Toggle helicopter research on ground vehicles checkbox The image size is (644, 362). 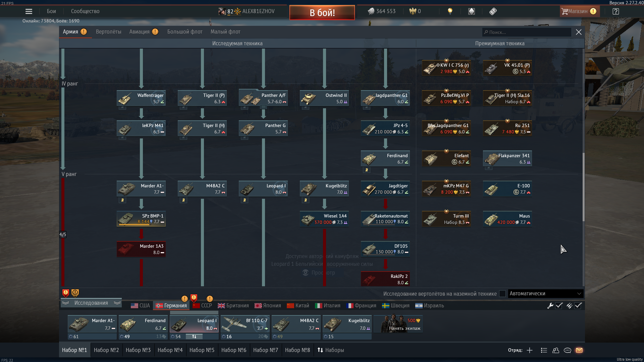502,294
